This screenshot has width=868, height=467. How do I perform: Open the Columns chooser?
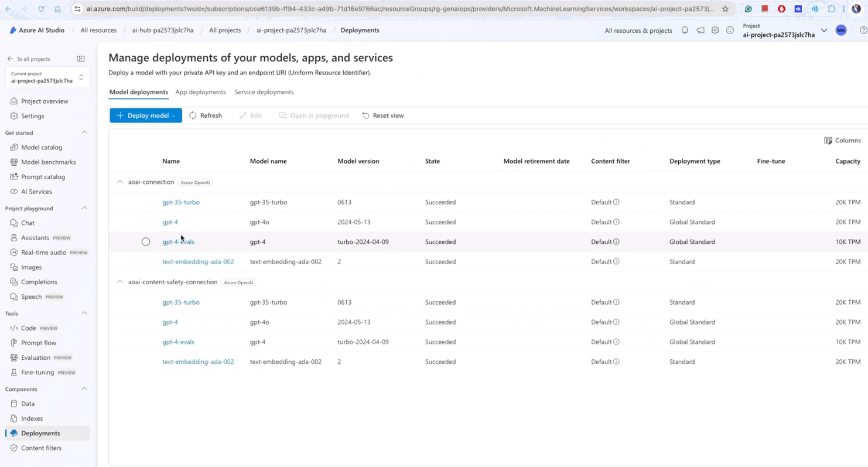tap(842, 141)
